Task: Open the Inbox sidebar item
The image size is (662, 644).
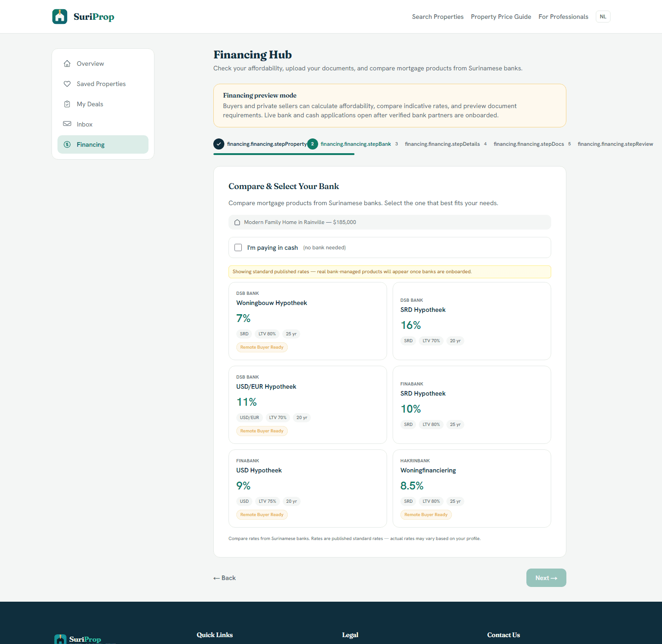Action: [103, 124]
